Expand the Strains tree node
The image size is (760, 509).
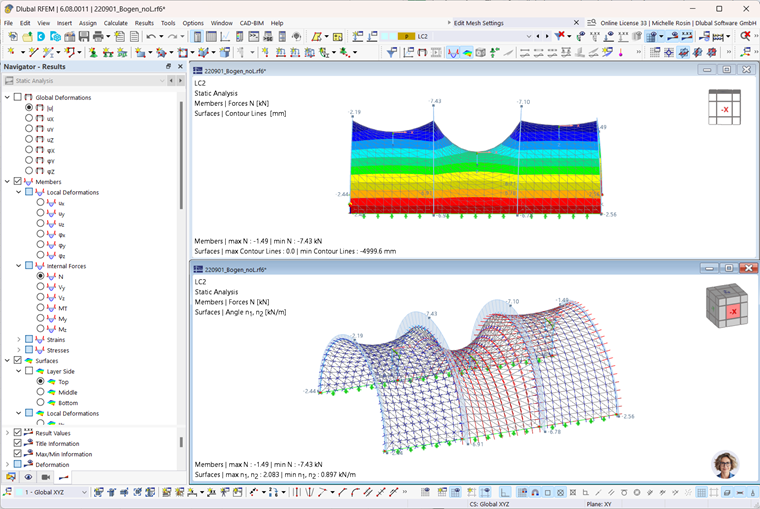coord(18,339)
